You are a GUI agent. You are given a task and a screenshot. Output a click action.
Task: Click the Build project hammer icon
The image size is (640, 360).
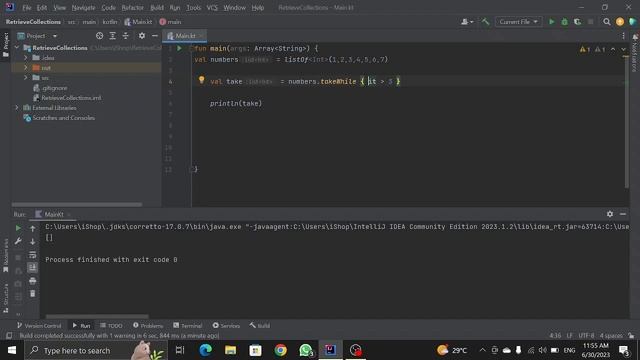point(485,22)
